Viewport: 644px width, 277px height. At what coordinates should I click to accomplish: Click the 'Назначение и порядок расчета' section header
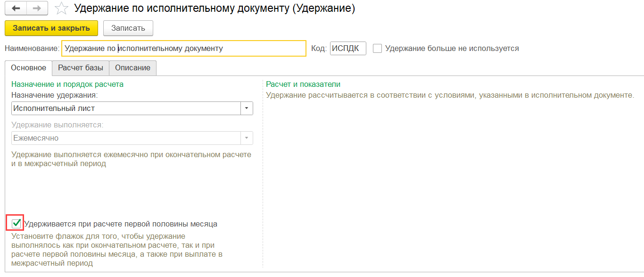(x=67, y=84)
